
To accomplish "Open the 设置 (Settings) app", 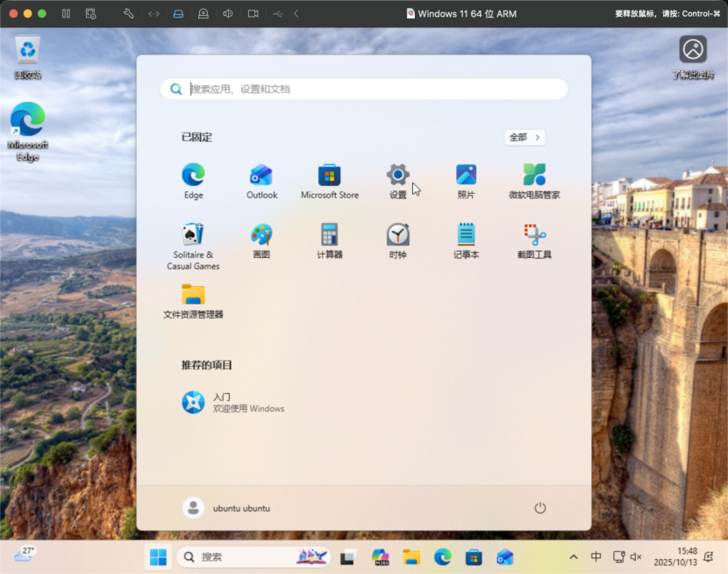I will (398, 181).
